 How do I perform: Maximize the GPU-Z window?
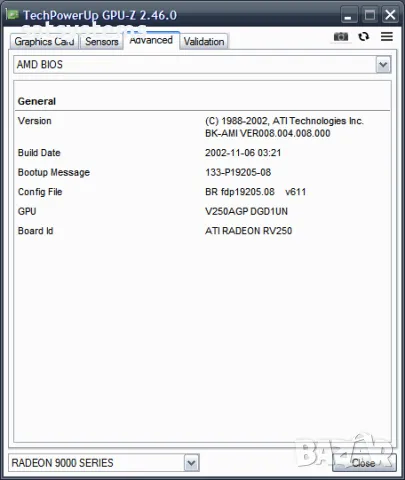(370, 15)
